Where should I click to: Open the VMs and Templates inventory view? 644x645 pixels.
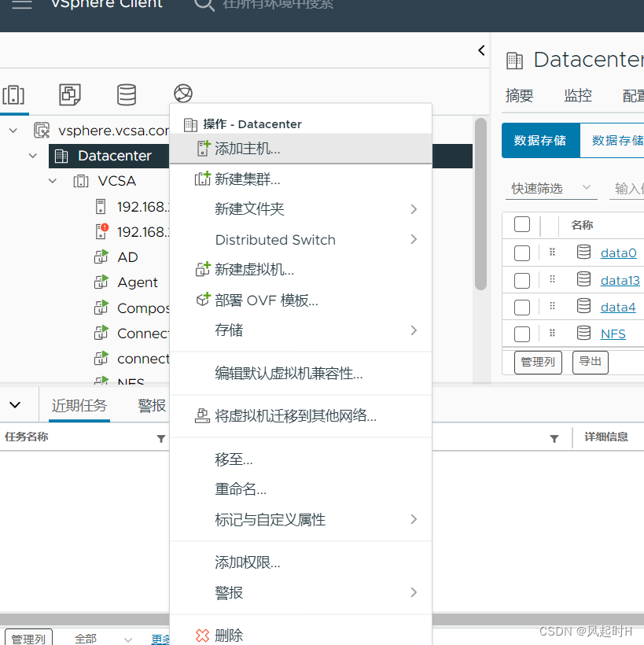click(70, 94)
